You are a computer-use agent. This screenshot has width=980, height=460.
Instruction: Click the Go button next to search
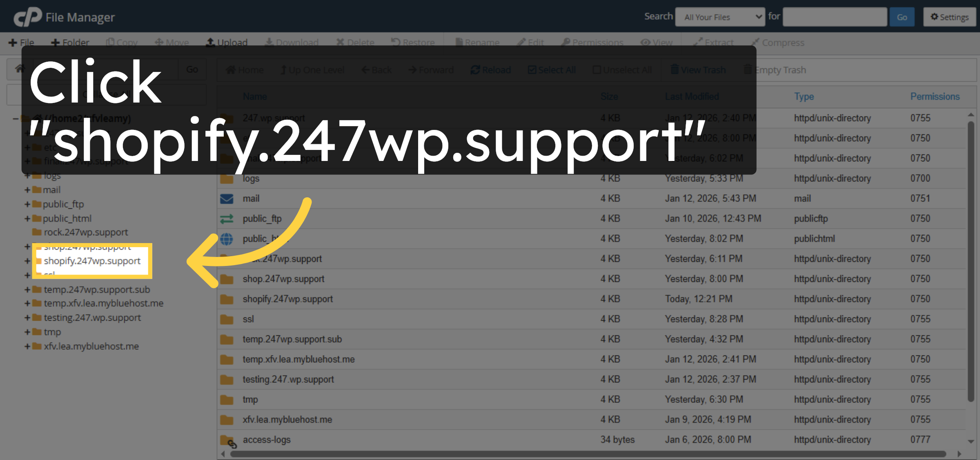902,17
